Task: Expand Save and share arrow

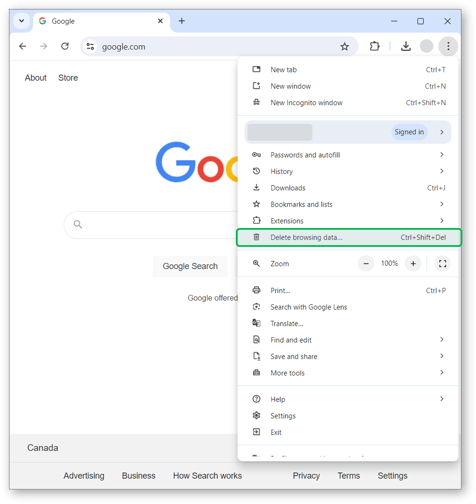Action: point(442,356)
